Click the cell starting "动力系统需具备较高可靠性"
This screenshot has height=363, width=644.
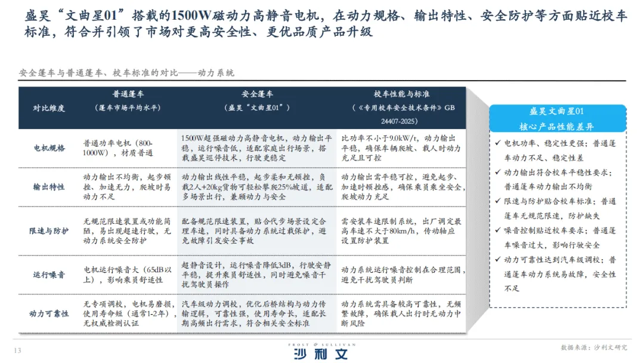pos(401,313)
